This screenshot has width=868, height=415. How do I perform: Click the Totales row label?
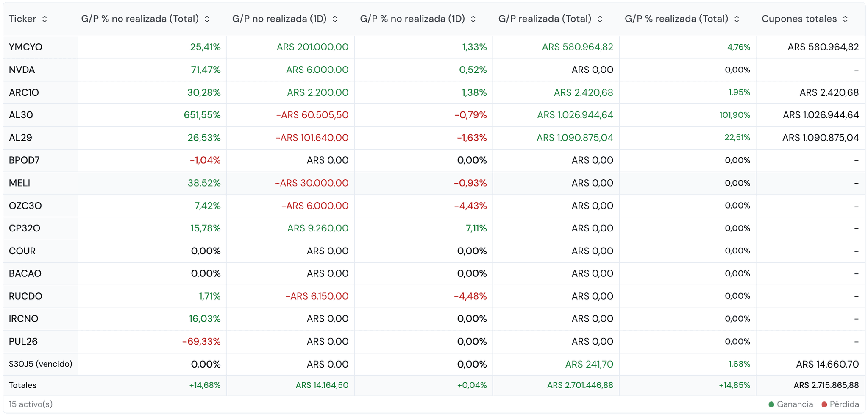click(x=22, y=385)
